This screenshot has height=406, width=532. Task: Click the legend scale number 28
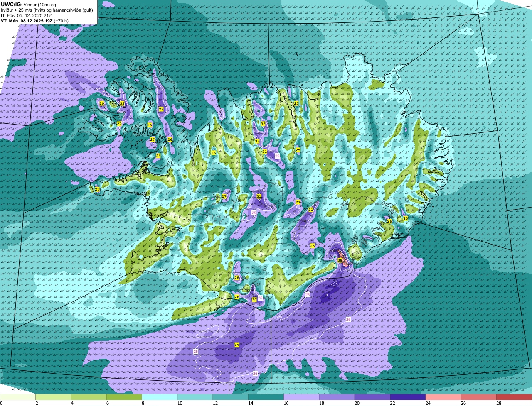[499, 403]
